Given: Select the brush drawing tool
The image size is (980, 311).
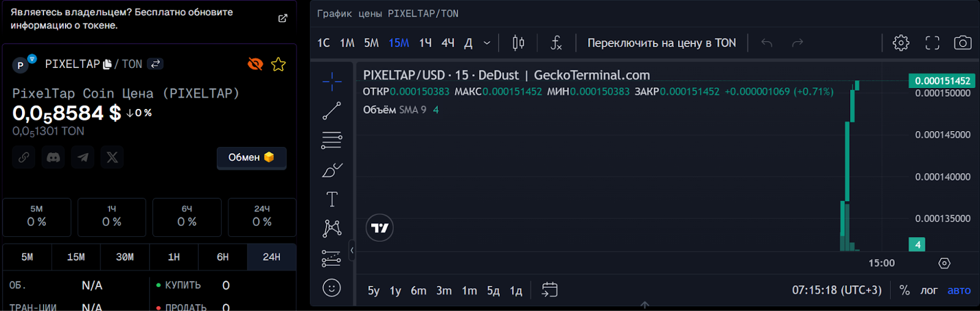Looking at the screenshot, I should [332, 170].
